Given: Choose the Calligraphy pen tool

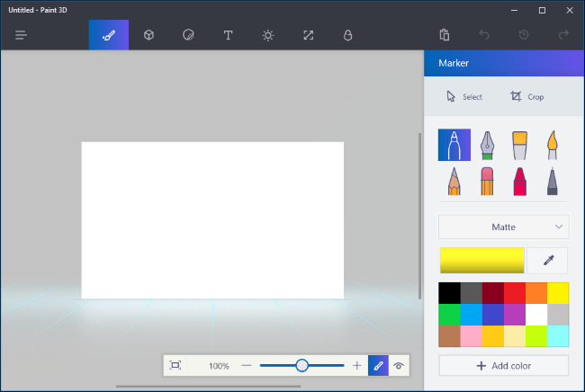Looking at the screenshot, I should coord(487,145).
